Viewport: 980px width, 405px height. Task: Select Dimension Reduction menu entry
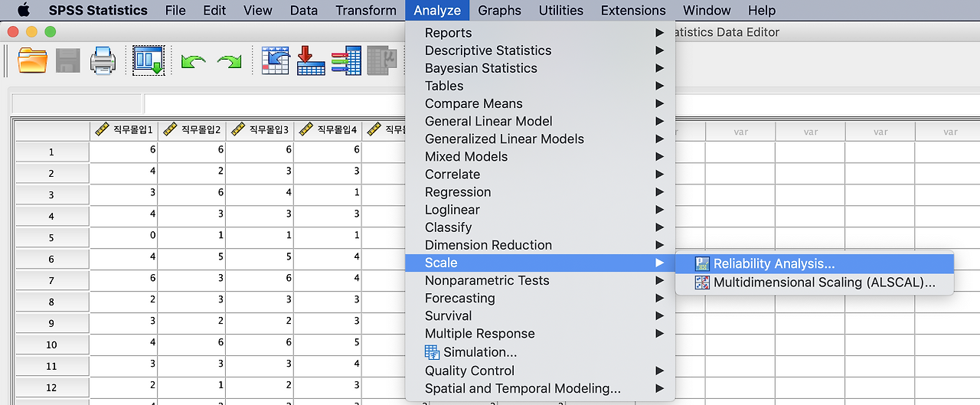(540, 245)
